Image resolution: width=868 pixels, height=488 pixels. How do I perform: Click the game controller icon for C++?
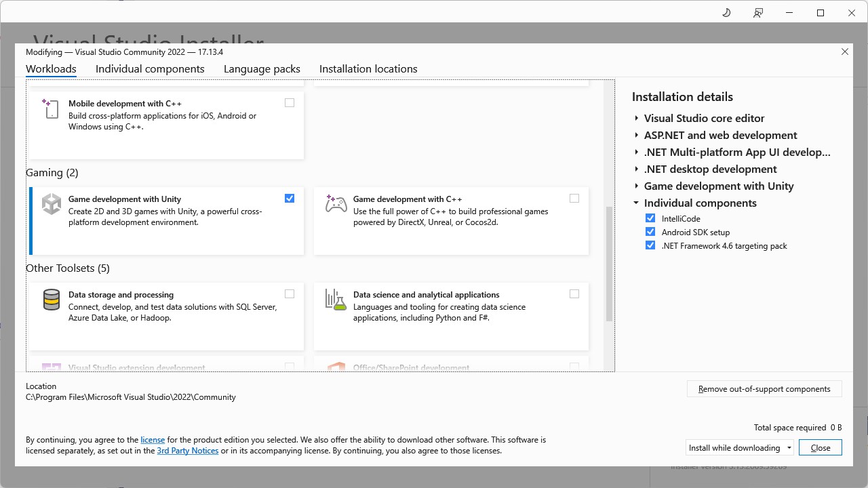pyautogui.click(x=336, y=204)
